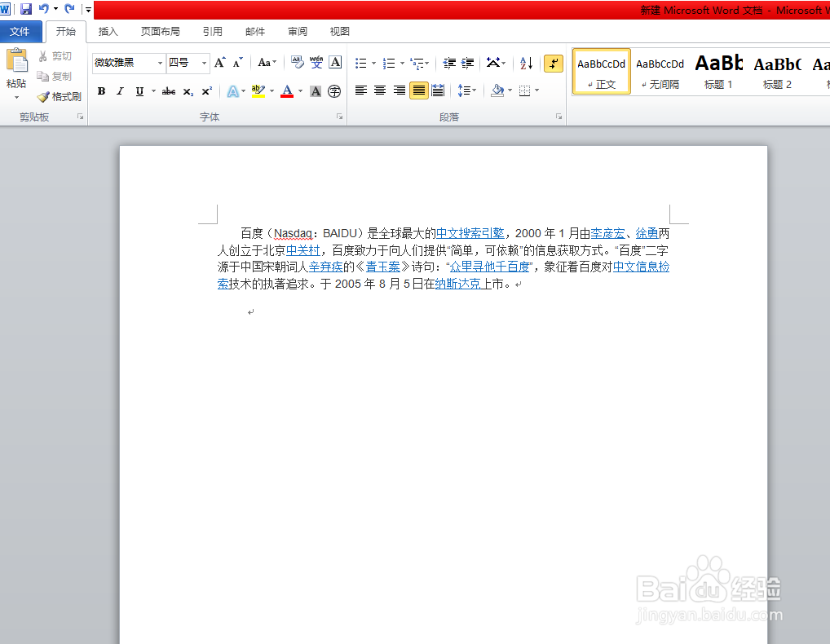
Task: Apply superscript formatting
Action: 207,91
